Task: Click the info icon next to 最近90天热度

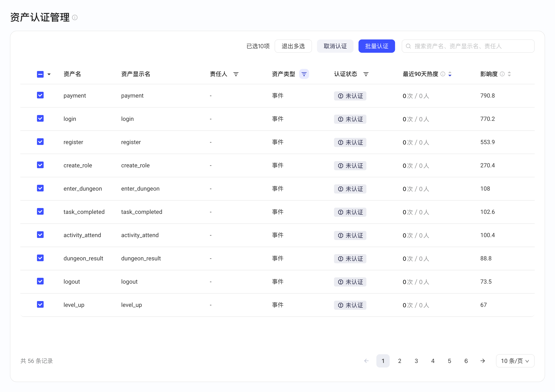Action: point(443,74)
